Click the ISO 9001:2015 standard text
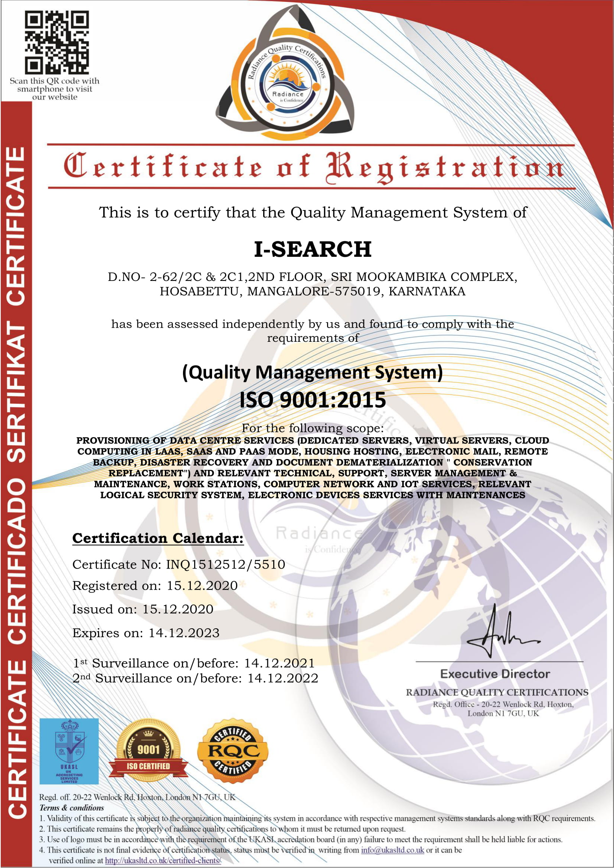614x868 pixels. click(313, 400)
